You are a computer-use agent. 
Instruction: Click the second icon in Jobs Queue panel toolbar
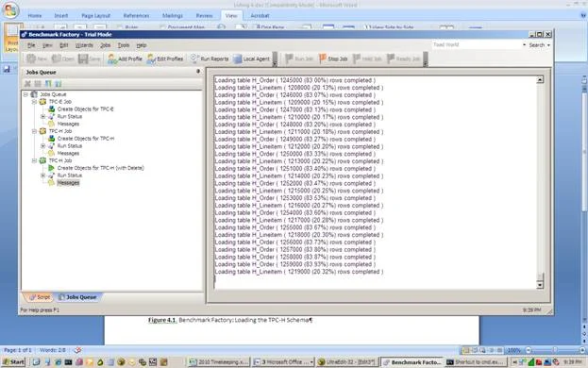point(38,84)
